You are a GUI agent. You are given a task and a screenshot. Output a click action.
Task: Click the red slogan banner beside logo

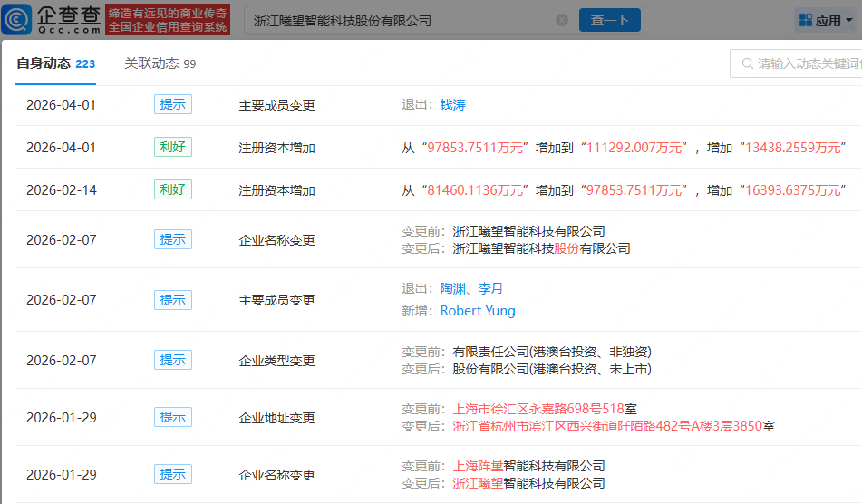click(169, 19)
